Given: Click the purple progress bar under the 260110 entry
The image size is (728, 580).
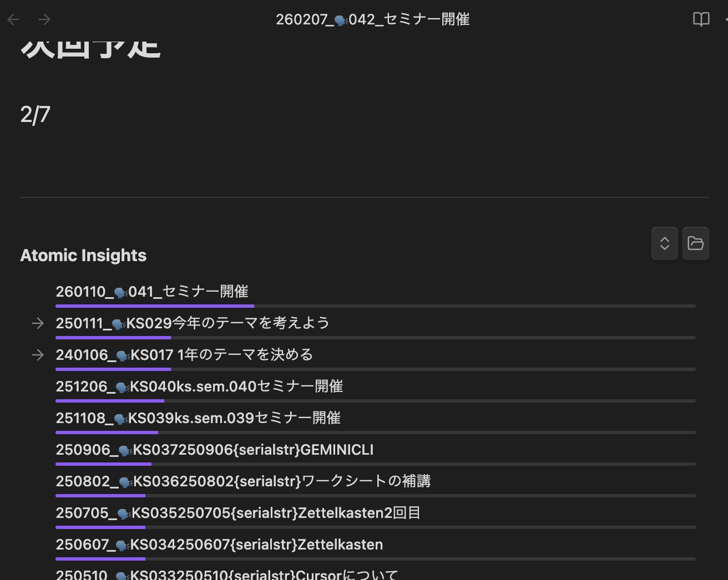Looking at the screenshot, I should pos(154,306).
